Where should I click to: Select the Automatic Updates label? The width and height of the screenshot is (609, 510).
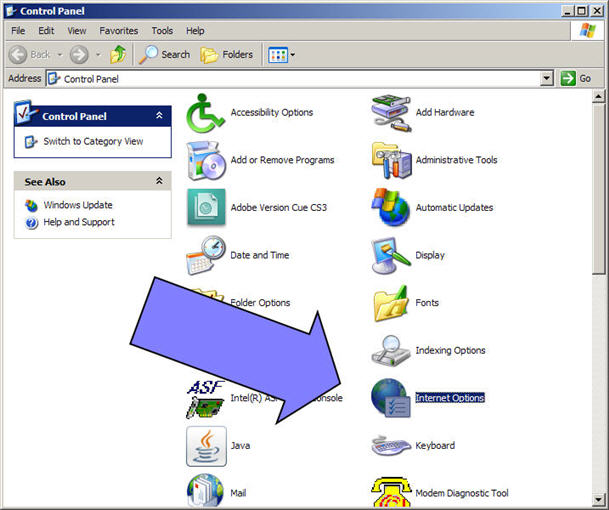454,207
